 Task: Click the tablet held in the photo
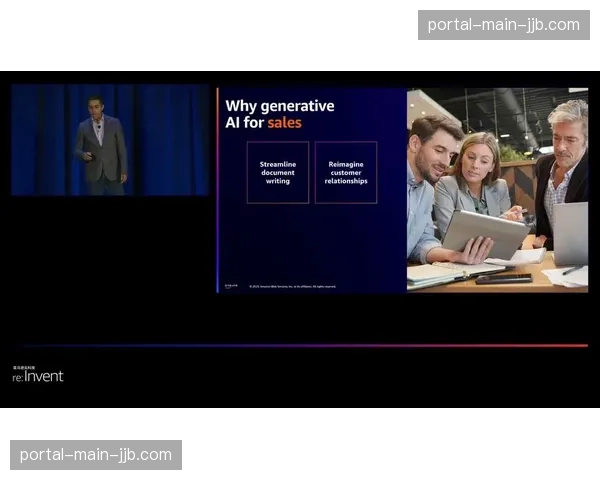click(485, 231)
